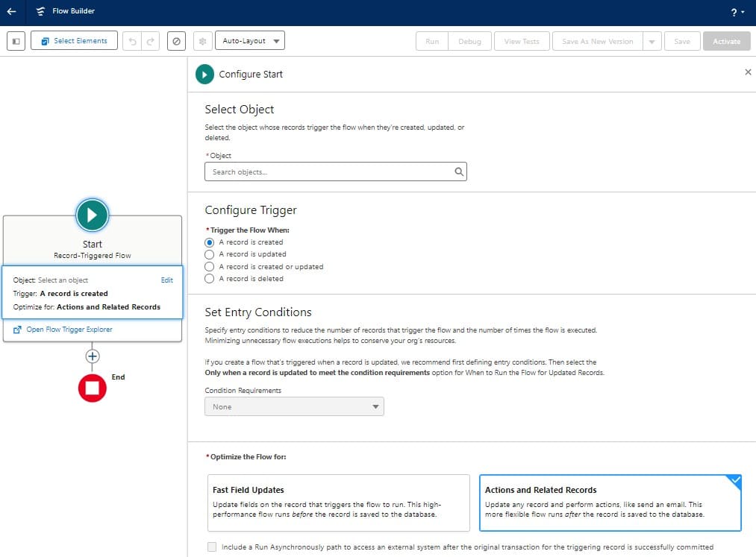Click the Save button
Screen dimensions: 756x557
coord(682,42)
